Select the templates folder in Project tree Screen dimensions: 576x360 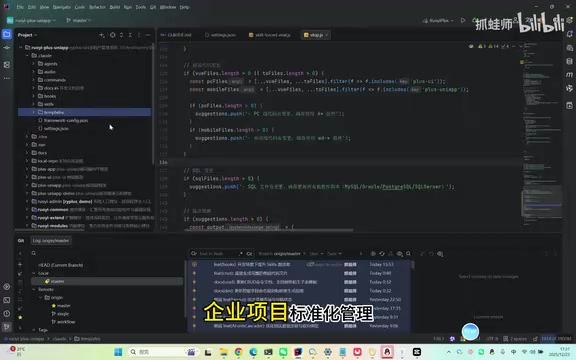tap(84, 112)
